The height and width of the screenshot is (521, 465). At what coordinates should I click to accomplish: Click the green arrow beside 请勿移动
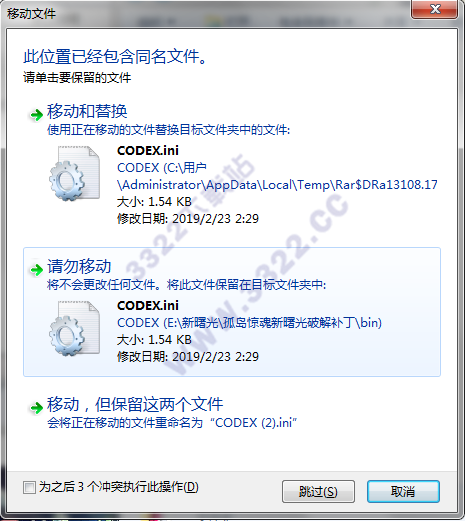[36, 270]
